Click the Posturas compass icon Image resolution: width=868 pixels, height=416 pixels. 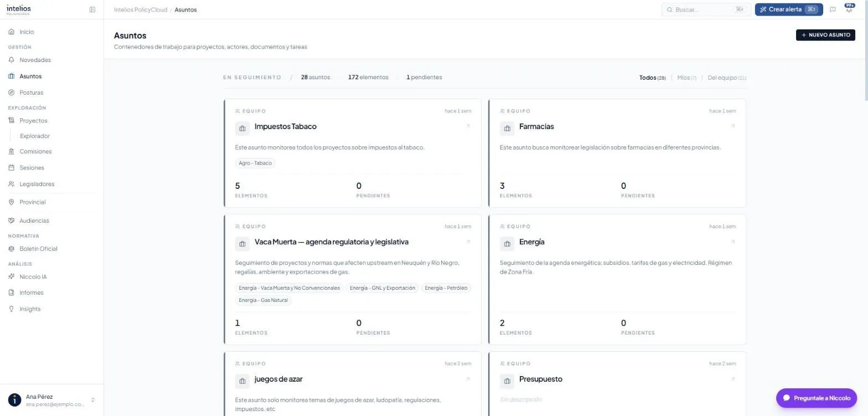(12, 93)
